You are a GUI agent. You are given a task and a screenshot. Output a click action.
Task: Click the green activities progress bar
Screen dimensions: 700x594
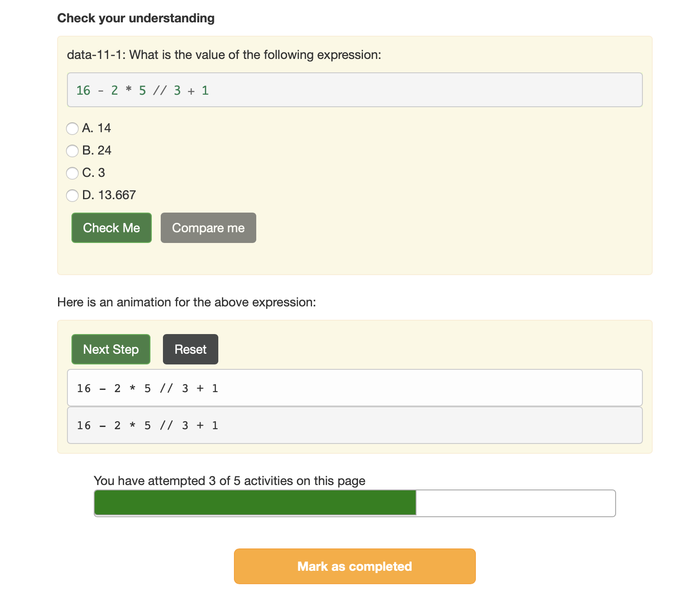(255, 503)
